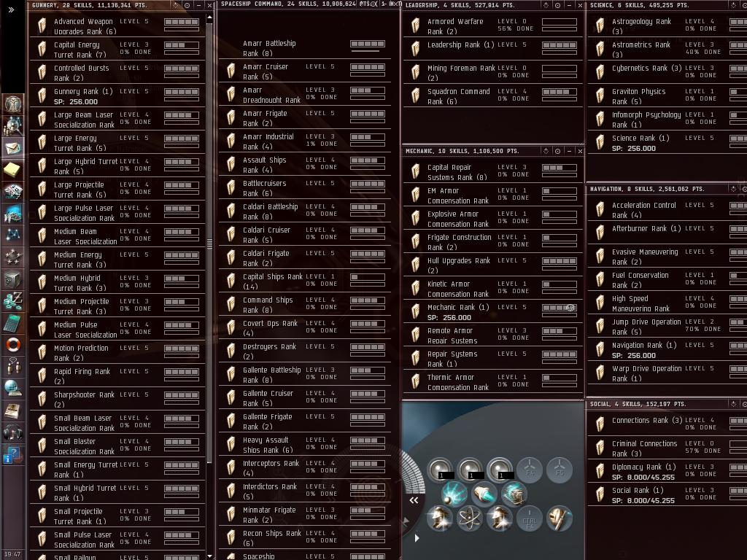Click the empty F5 high slot
747x560 pixels.
560,470
